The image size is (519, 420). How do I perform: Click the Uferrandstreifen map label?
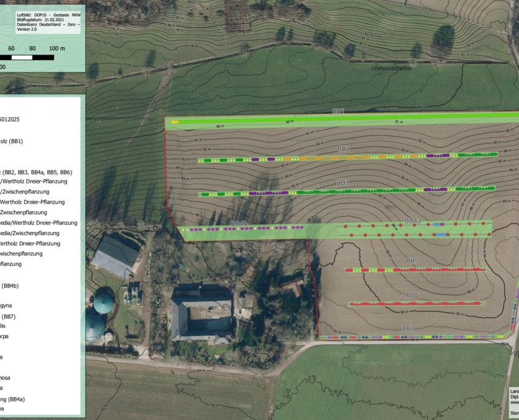[x=391, y=69]
